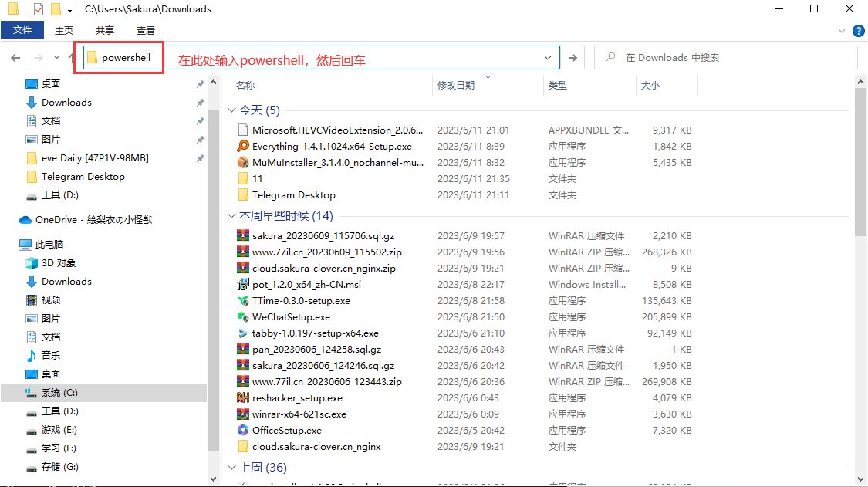Image resolution: width=868 pixels, height=487 pixels.
Task: Select the reshacker_setup.exe icon
Action: point(243,398)
